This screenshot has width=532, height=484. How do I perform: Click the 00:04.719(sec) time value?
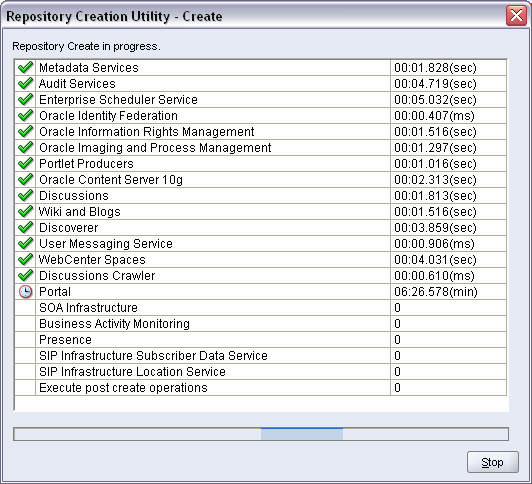point(435,83)
